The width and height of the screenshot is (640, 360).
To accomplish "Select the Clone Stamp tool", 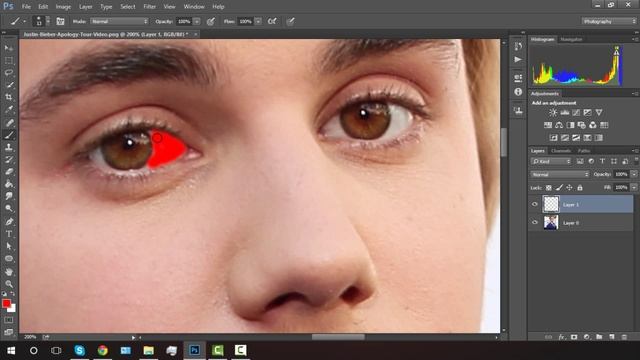I will click(x=9, y=147).
